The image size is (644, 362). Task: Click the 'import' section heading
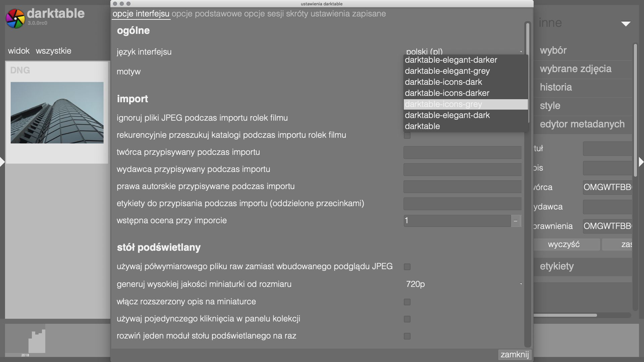tap(132, 99)
